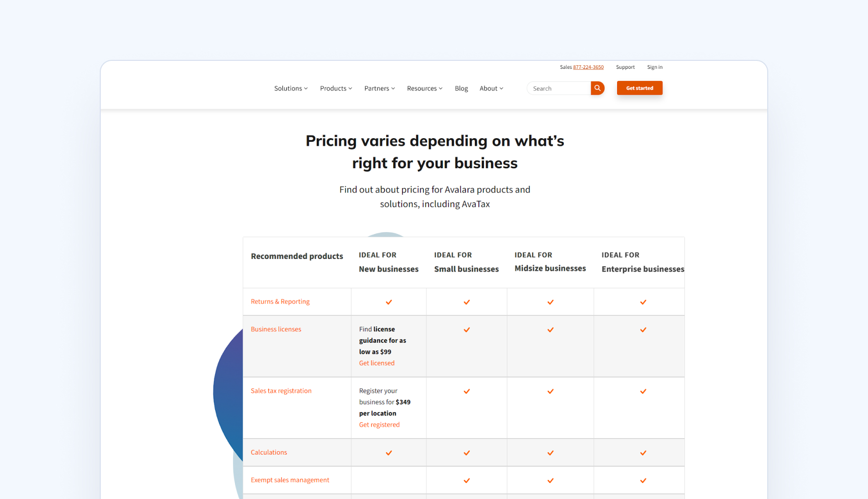
Task: Focus the Search input field
Action: (x=559, y=88)
